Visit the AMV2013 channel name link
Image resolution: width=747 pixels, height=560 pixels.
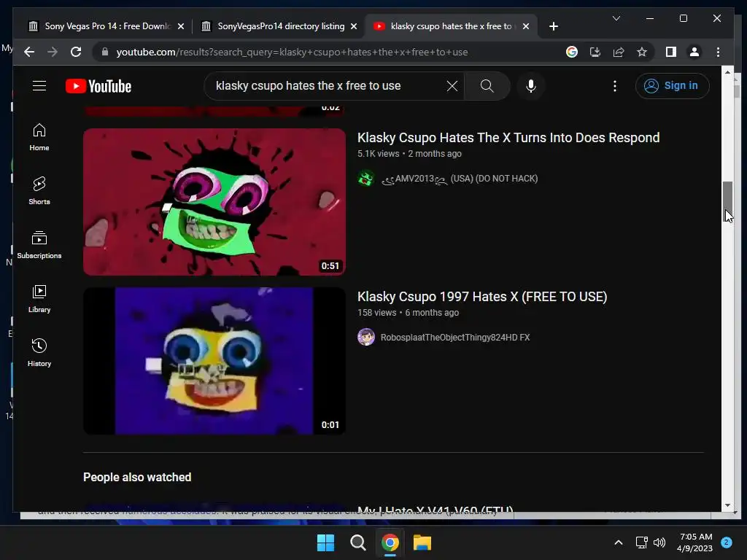[460, 179]
